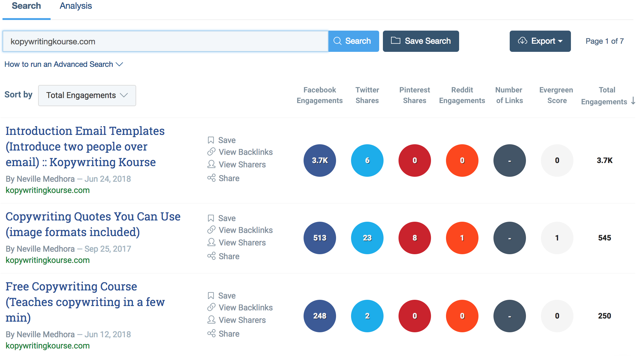Click the View Sharers person icon for Copywriting Quotes
The height and width of the screenshot is (356, 644).
coord(211,242)
